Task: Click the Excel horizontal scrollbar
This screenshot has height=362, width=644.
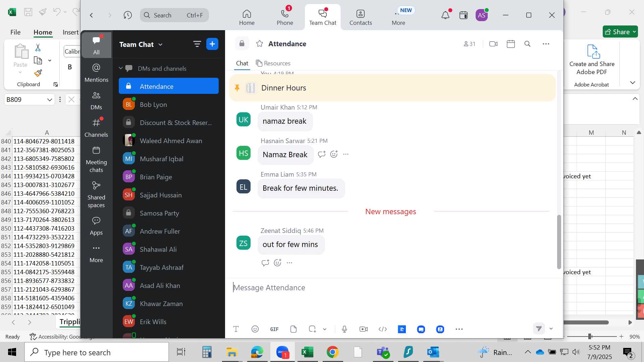Action: point(586,322)
